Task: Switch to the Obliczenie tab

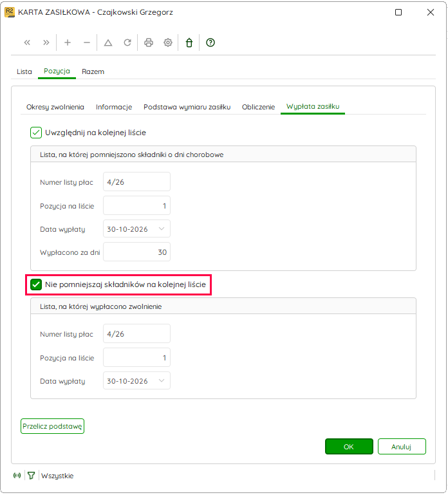Action: [258, 107]
